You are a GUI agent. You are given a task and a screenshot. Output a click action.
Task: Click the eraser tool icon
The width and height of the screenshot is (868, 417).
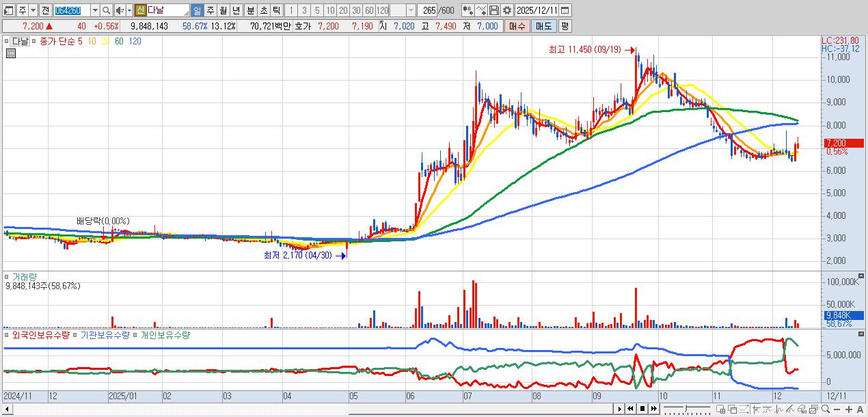[x=802, y=409]
